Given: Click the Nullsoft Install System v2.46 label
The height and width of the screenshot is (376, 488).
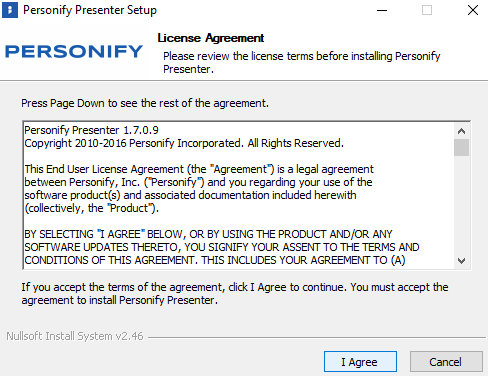Looking at the screenshot, I should pos(75,336).
